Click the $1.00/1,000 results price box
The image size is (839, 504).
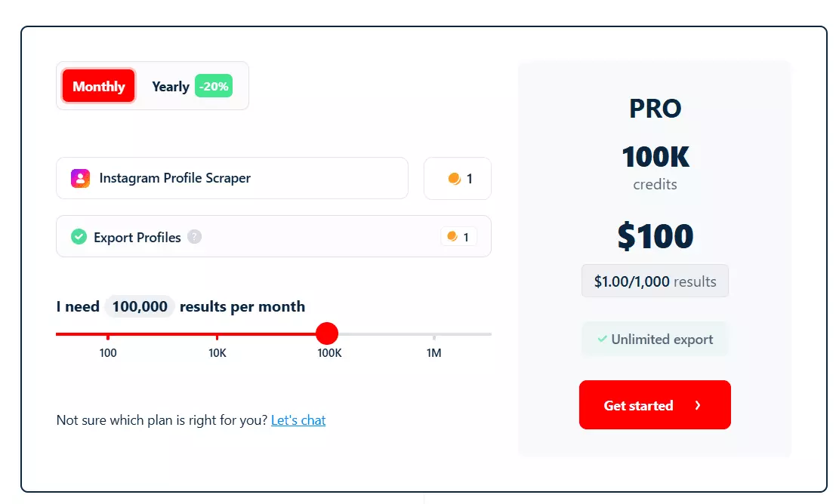654,281
